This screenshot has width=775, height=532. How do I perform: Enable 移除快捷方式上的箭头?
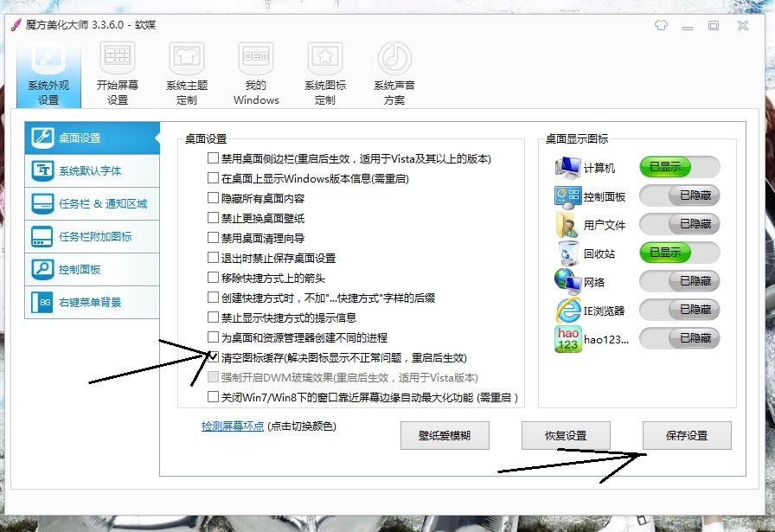click(x=213, y=278)
